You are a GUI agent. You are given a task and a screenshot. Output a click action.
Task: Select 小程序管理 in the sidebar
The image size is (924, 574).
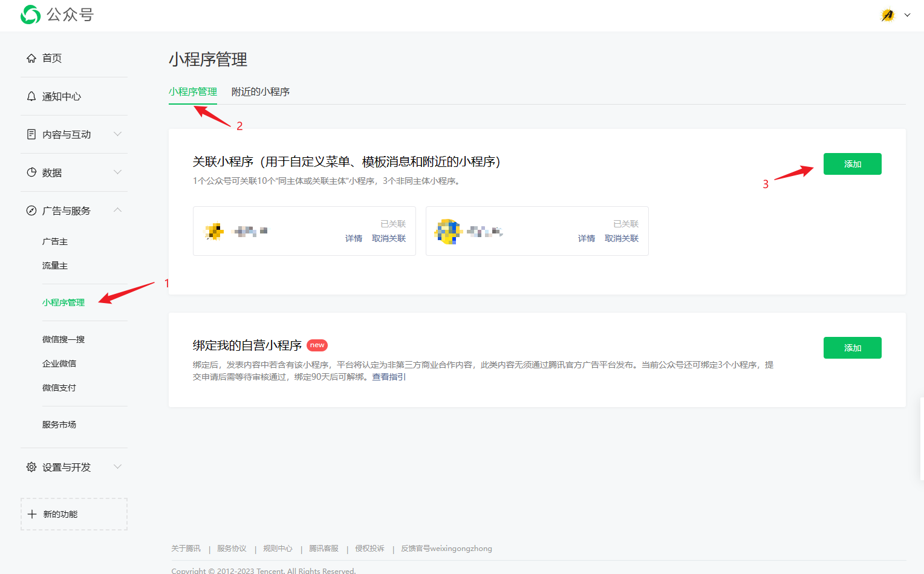click(63, 302)
